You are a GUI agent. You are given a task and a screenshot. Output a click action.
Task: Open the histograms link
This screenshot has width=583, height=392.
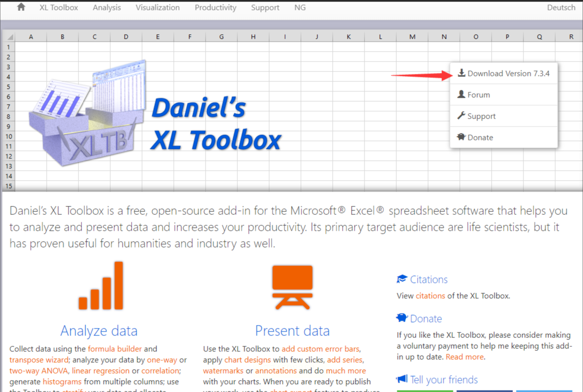tap(62, 382)
